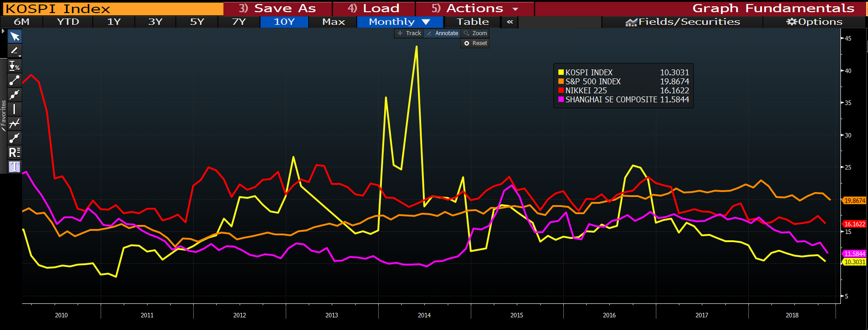The width and height of the screenshot is (868, 330).
Task: Click the KOSPI Index security input field
Action: click(x=113, y=9)
